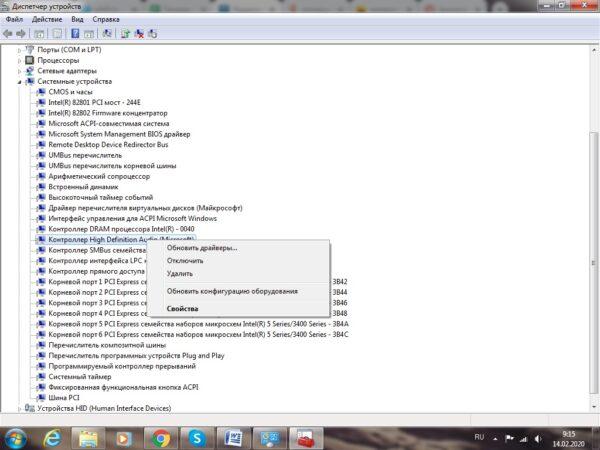Image resolution: width=600 pixels, height=450 pixels.
Task: Select Системный таймер
Action: (x=80, y=377)
